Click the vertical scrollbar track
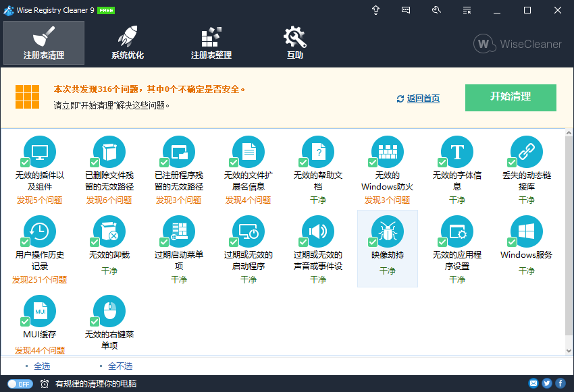 click(569, 242)
